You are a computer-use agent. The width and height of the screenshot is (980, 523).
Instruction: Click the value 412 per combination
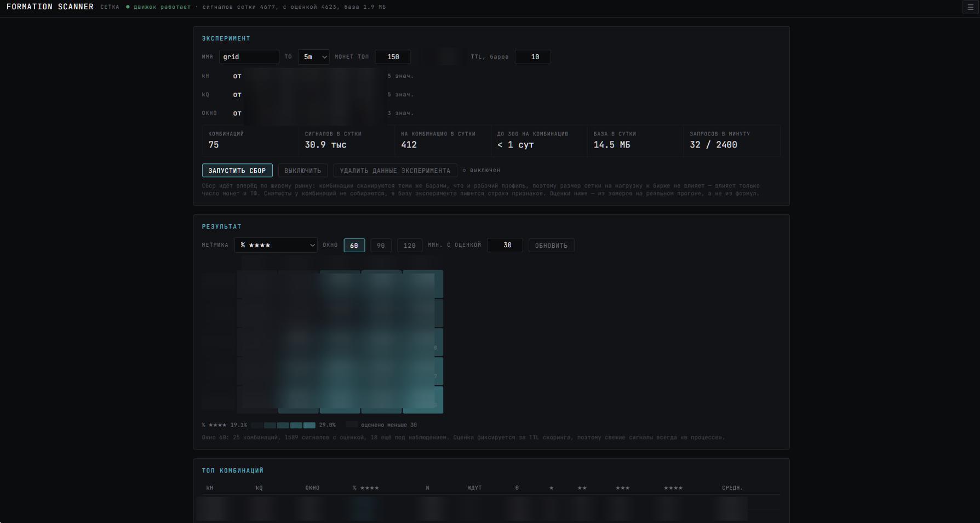point(409,145)
